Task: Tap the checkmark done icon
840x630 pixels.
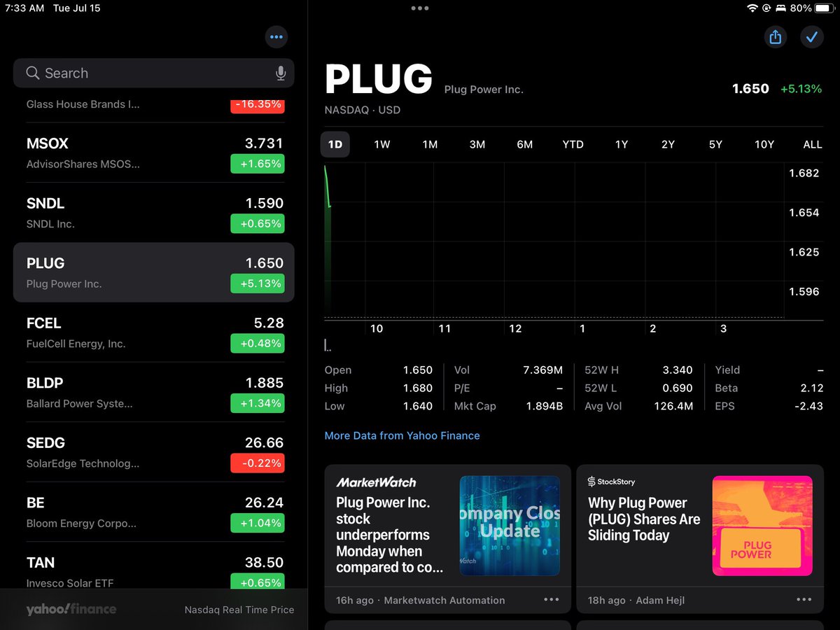Action: [x=812, y=37]
